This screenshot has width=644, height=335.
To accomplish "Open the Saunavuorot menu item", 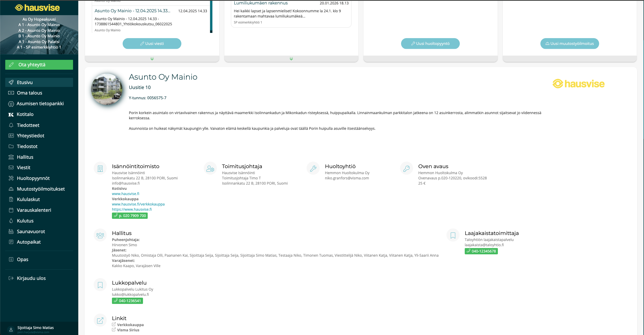I will (31, 231).
